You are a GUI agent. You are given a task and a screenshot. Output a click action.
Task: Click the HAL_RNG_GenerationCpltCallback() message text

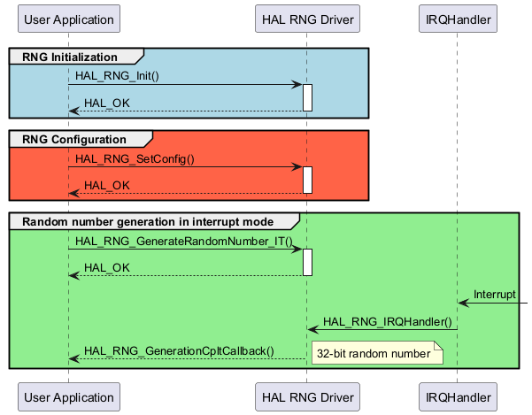(x=179, y=351)
